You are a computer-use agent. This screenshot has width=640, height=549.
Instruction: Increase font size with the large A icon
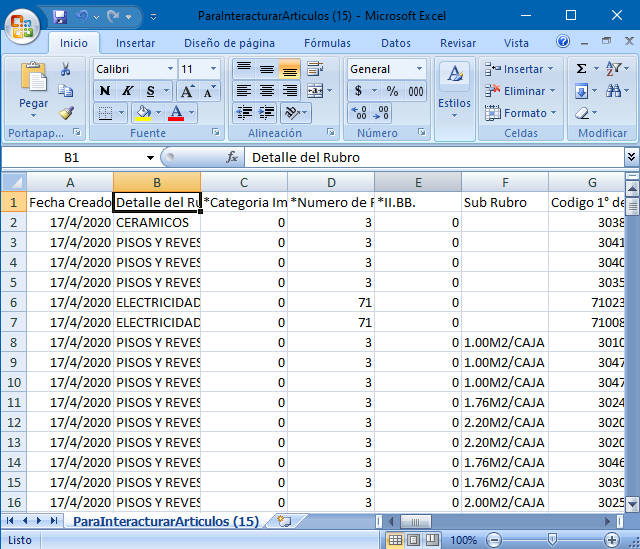pyautogui.click(x=187, y=91)
